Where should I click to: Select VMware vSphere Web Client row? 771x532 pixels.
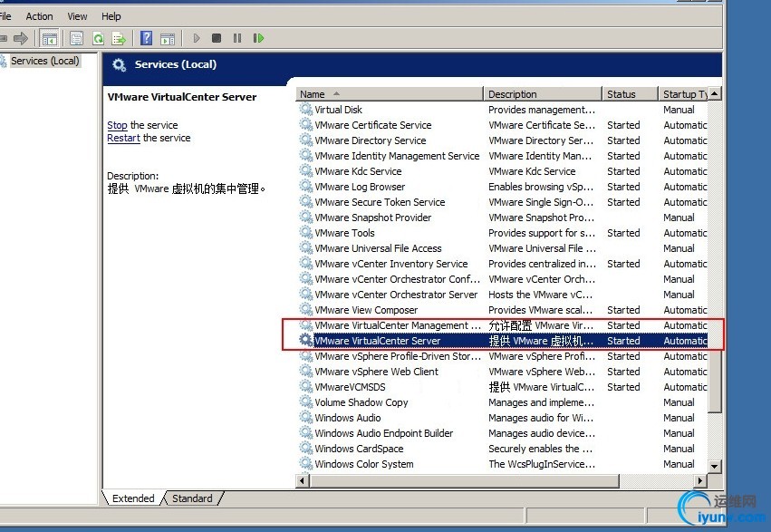click(x=503, y=372)
